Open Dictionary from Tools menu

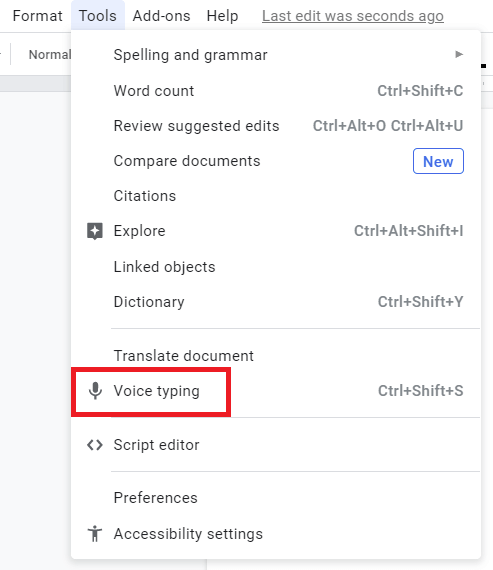click(276, 302)
